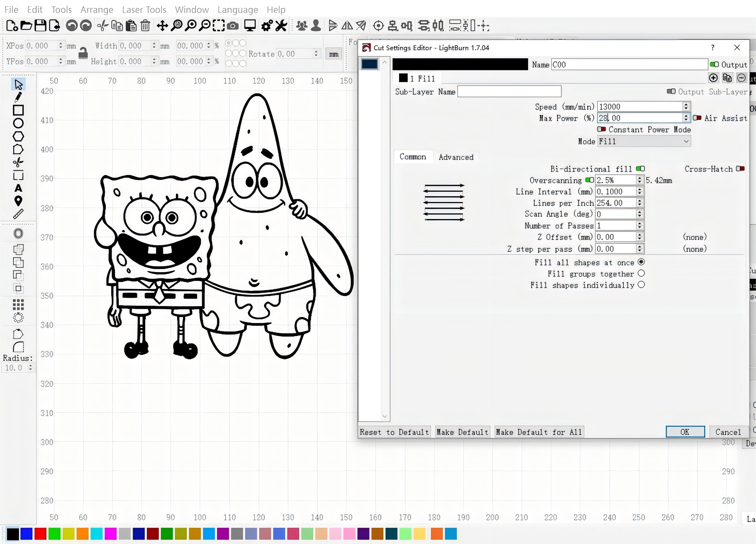Toggle the Air Assist switch
The image size is (756, 544).
point(697,118)
